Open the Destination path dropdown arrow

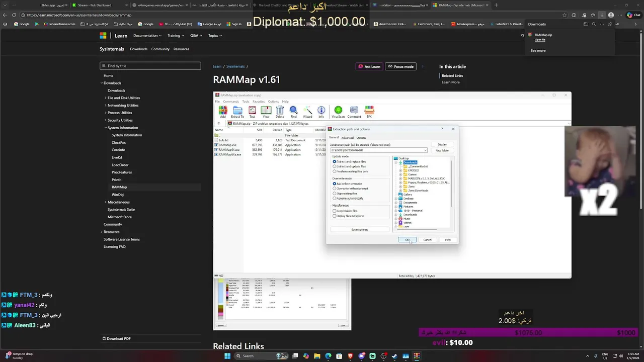(425, 150)
